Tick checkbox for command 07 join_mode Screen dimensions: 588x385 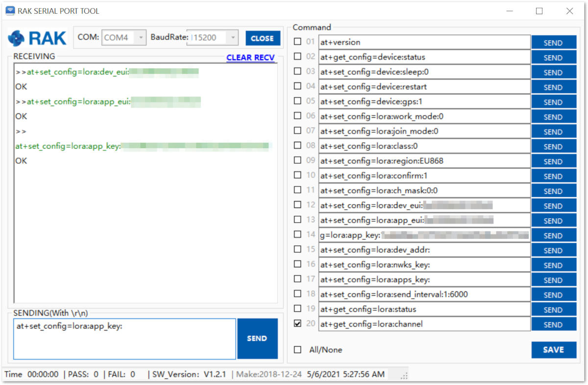tap(297, 131)
